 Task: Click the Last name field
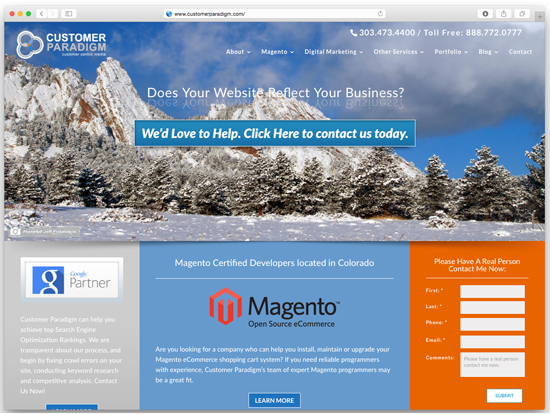492,307
